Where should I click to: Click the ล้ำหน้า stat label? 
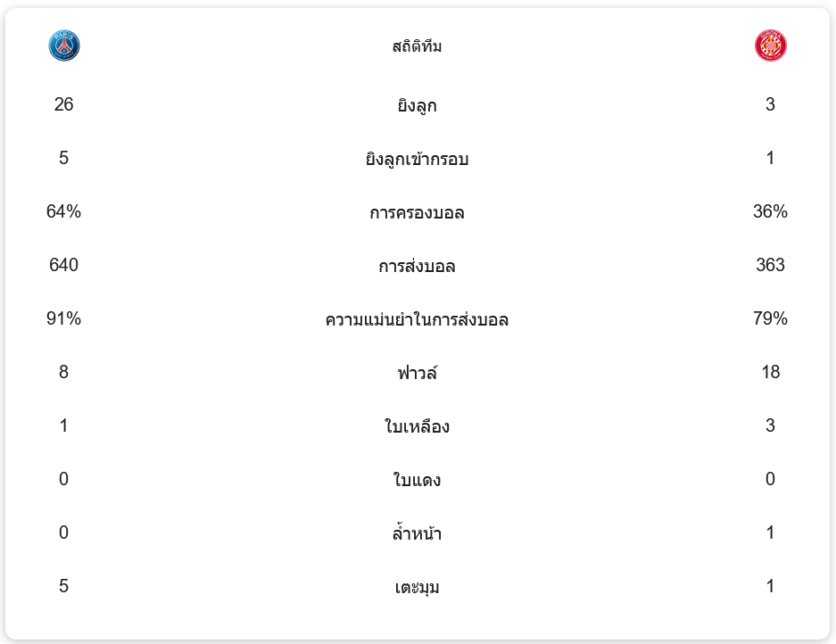[x=417, y=534]
